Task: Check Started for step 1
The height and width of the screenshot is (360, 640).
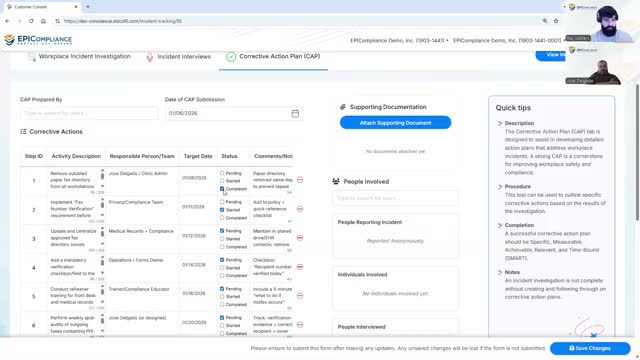Action: click(222, 181)
